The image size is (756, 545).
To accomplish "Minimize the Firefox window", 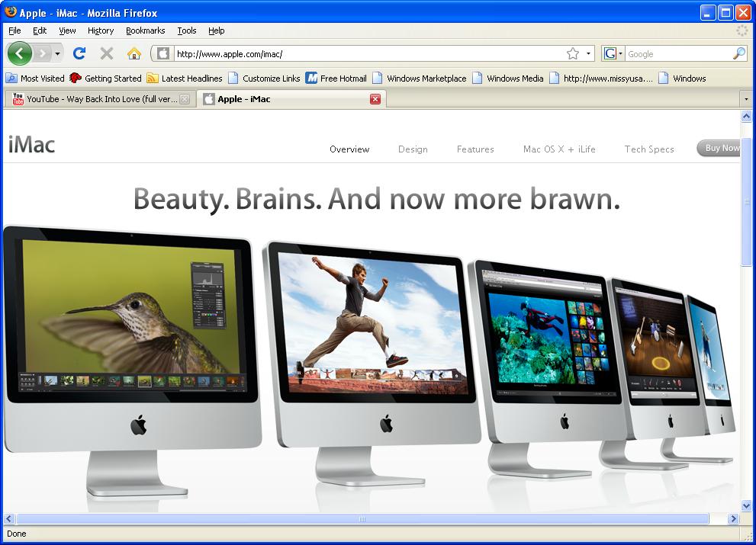I will pos(708,12).
